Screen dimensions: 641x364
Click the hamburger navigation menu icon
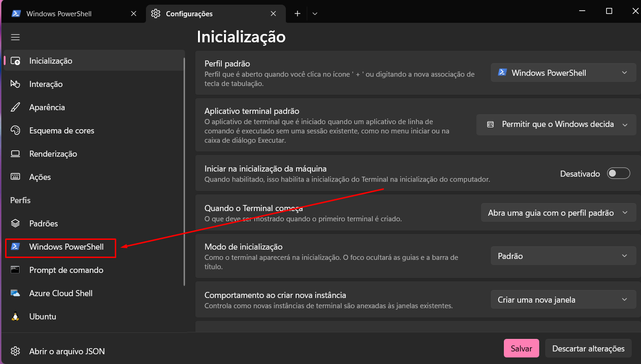[x=15, y=37]
